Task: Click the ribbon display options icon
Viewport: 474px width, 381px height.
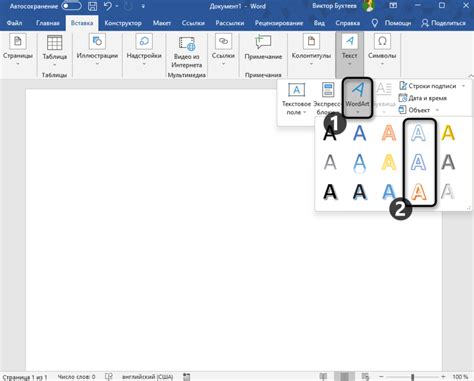Action: pos(393,6)
